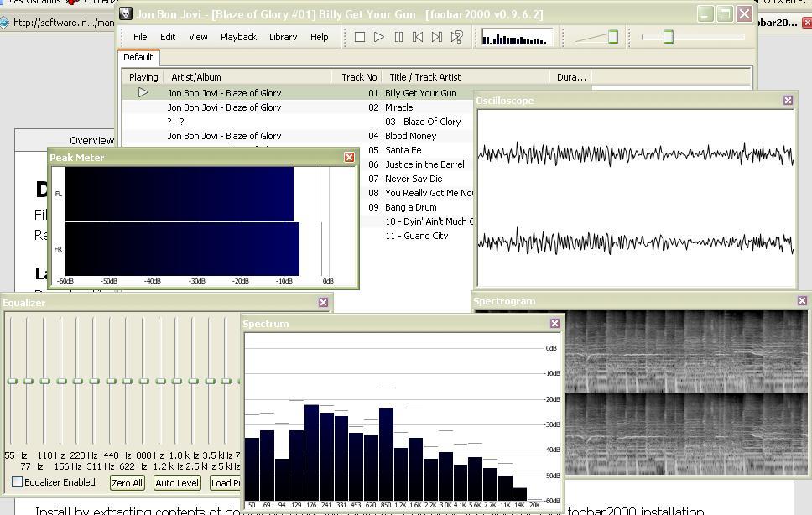Open the Playback menu
812x515 pixels.
coord(238,37)
